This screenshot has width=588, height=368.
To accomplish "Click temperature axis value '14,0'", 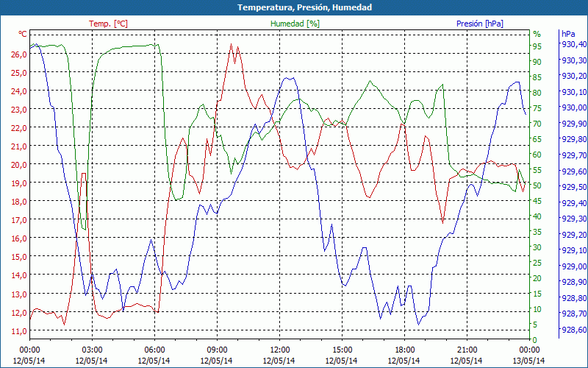I will tap(19, 275).
